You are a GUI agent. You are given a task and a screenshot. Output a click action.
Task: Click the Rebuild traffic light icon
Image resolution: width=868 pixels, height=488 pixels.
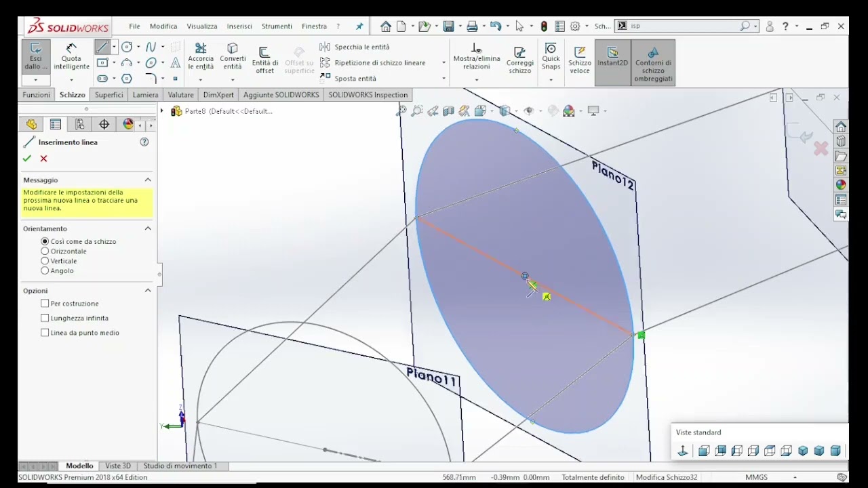[544, 26]
